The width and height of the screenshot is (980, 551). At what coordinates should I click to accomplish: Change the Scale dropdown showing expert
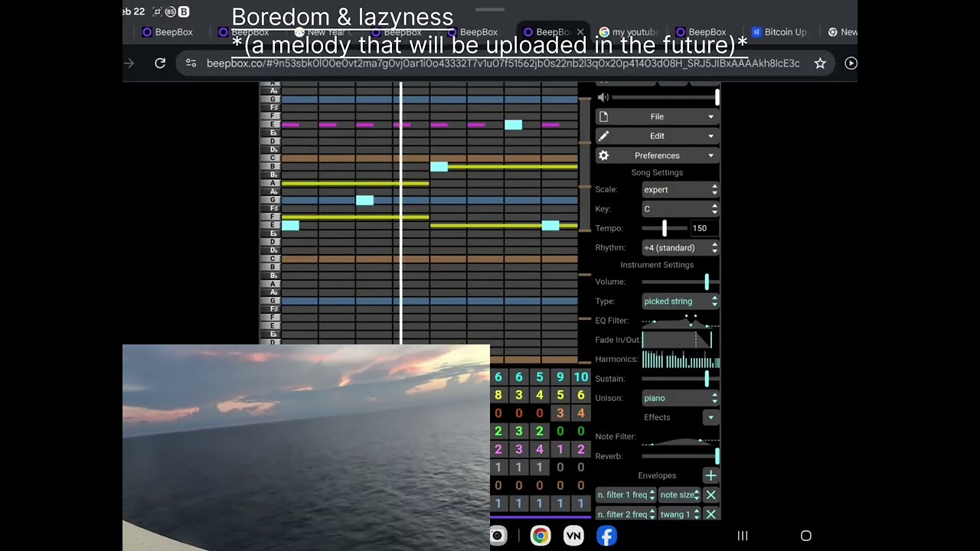pyautogui.click(x=680, y=190)
